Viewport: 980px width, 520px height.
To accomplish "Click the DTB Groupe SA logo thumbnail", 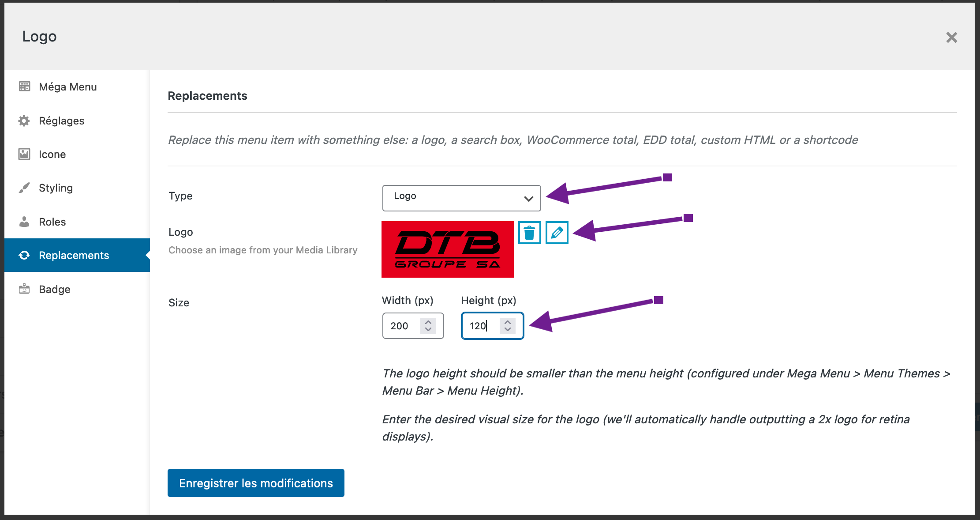I will 447,249.
